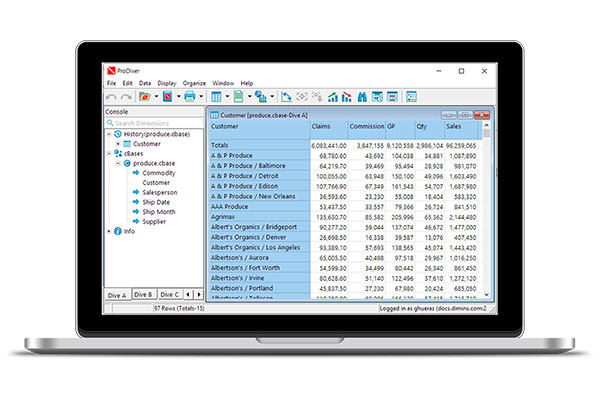Image resolution: width=600 pixels, height=400 pixels.
Task: Click the focus with down-arrow icon
Action: tap(317, 96)
